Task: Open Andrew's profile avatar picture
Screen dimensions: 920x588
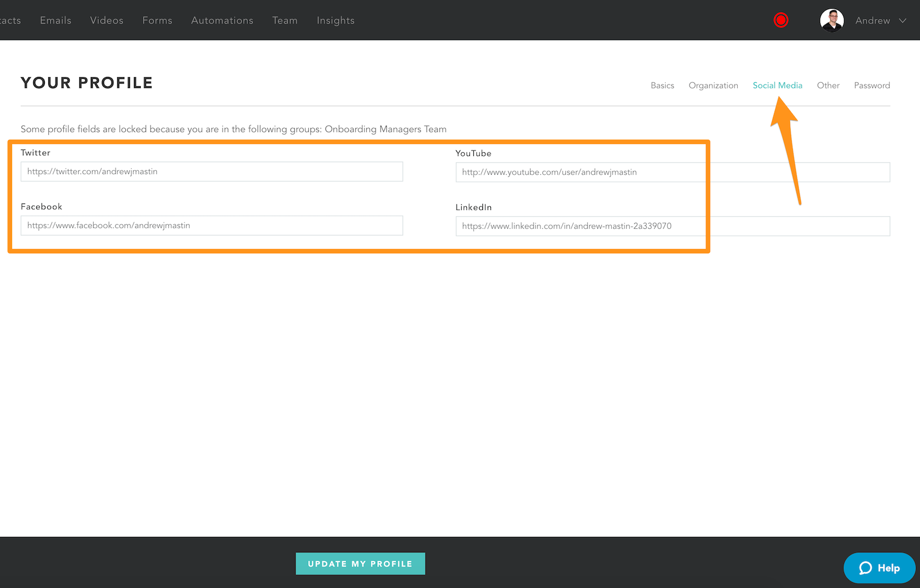Action: coord(831,20)
